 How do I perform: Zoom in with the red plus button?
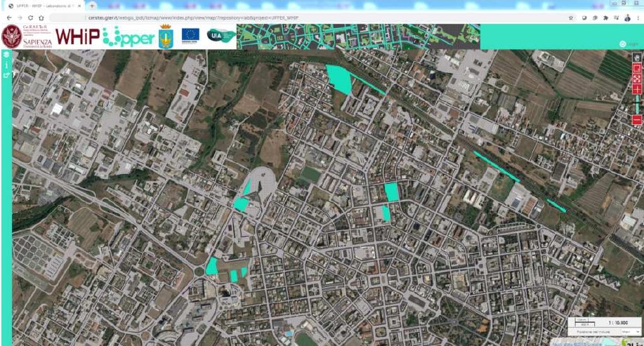click(x=637, y=91)
